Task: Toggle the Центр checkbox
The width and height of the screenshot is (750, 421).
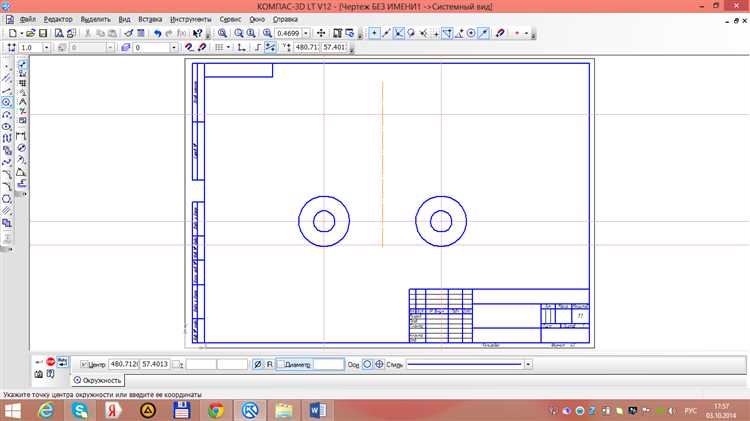Action: [83, 365]
